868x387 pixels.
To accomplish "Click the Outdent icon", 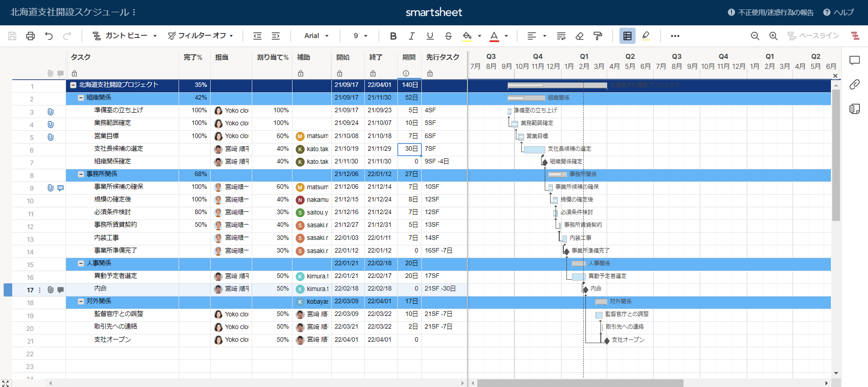I will [257, 36].
